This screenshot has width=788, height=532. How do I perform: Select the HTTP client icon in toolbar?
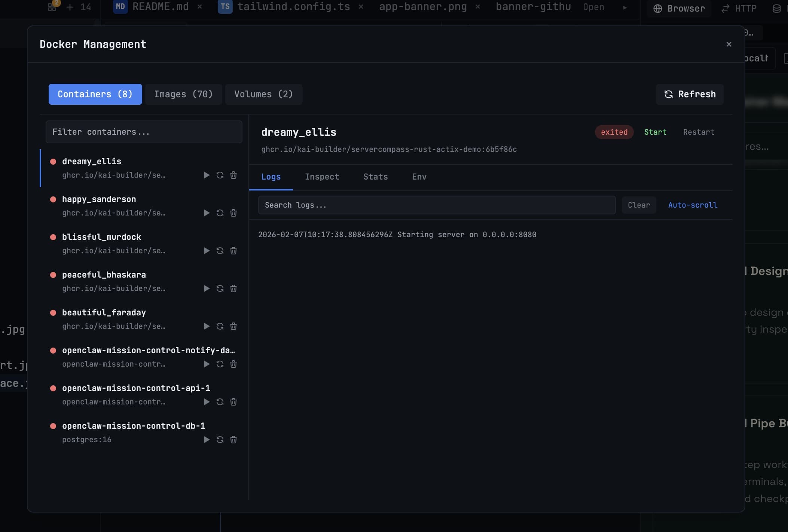coord(725,8)
